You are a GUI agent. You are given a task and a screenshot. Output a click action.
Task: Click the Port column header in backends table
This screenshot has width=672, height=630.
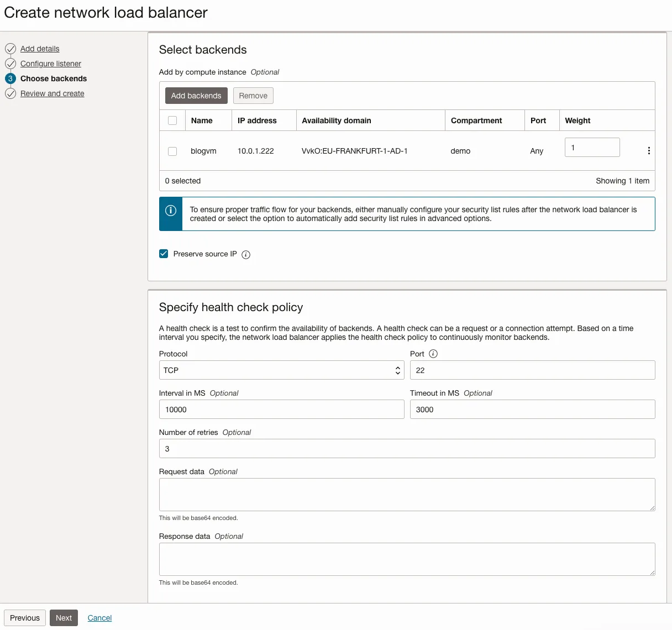538,120
